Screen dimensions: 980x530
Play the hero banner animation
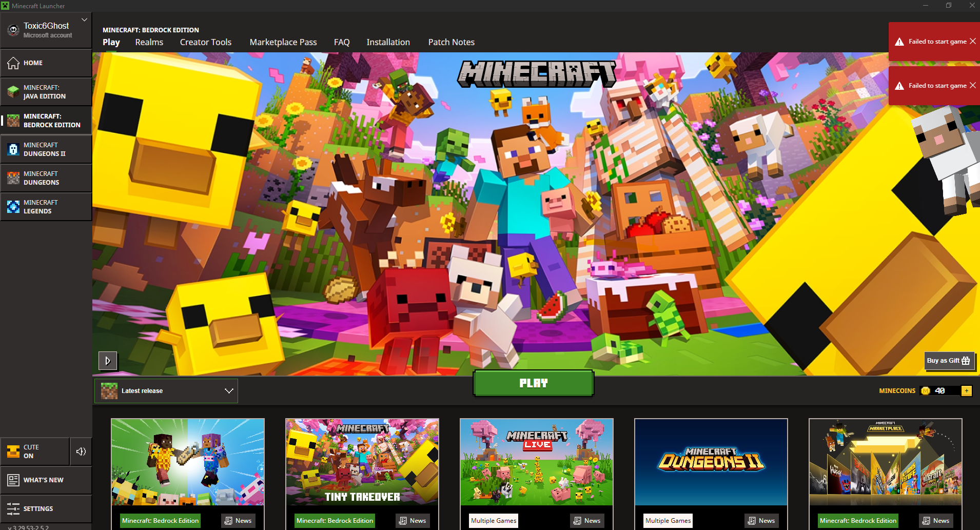[x=108, y=361]
